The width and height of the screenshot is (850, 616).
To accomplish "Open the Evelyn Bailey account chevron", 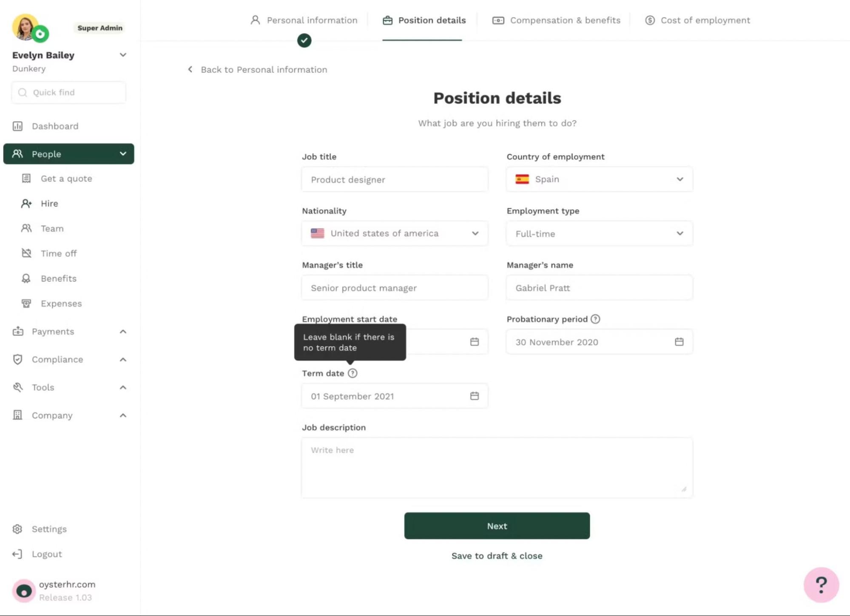I will pyautogui.click(x=123, y=55).
